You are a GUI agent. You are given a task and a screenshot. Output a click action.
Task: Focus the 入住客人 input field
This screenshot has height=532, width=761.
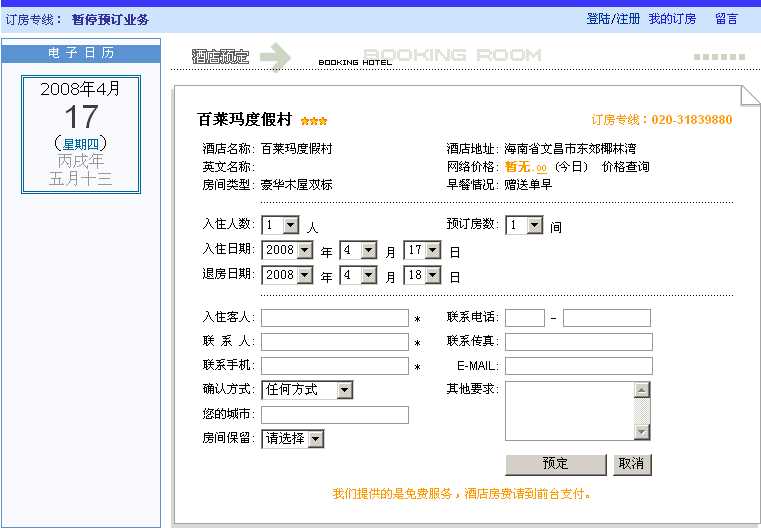point(335,318)
